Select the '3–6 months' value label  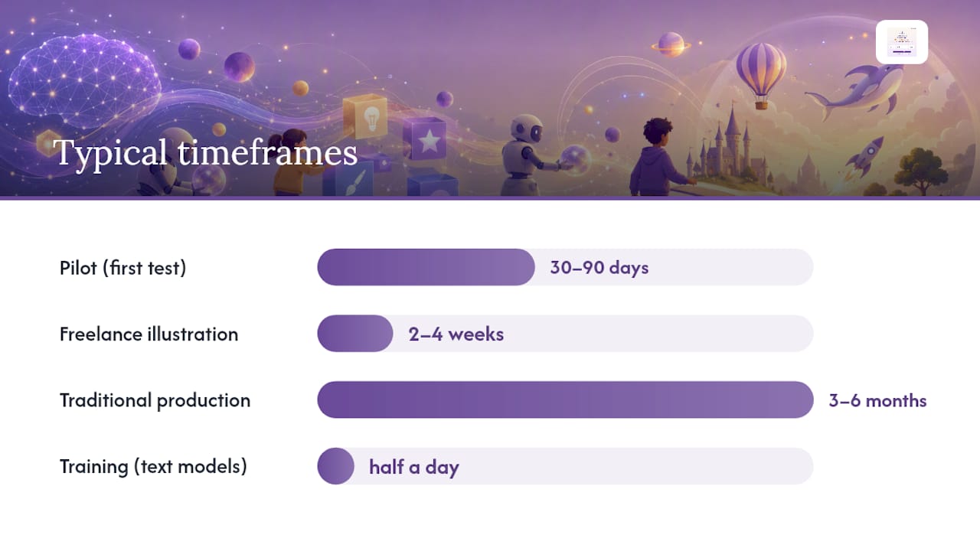point(877,400)
